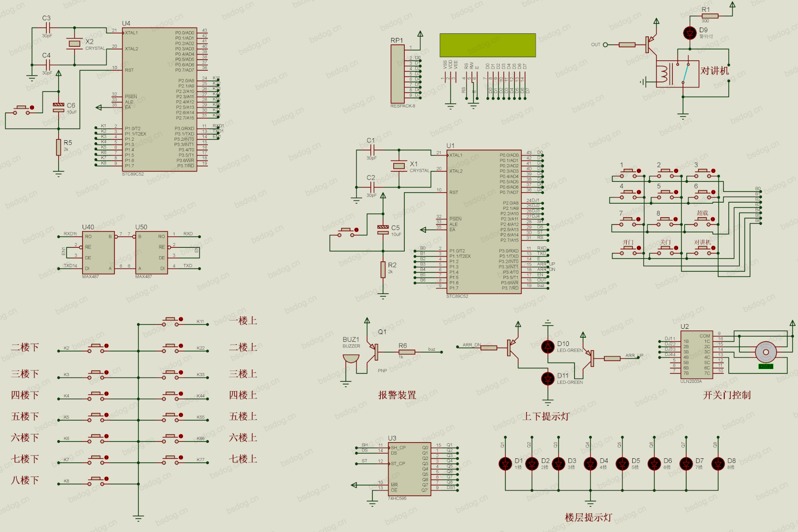This screenshot has width=798, height=532.
Task: Select floor LED D4 (4楼)
Action: (590, 463)
